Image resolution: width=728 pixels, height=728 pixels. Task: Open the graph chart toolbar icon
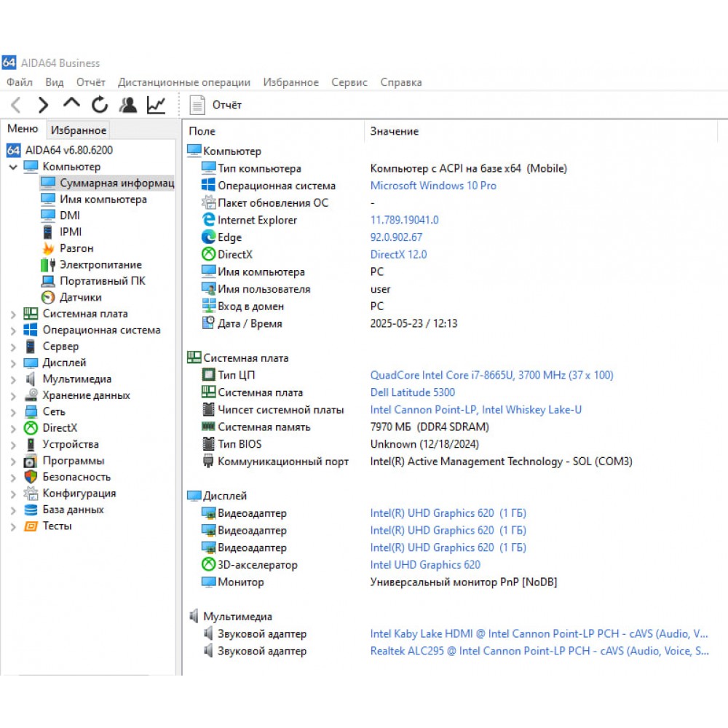[x=156, y=105]
